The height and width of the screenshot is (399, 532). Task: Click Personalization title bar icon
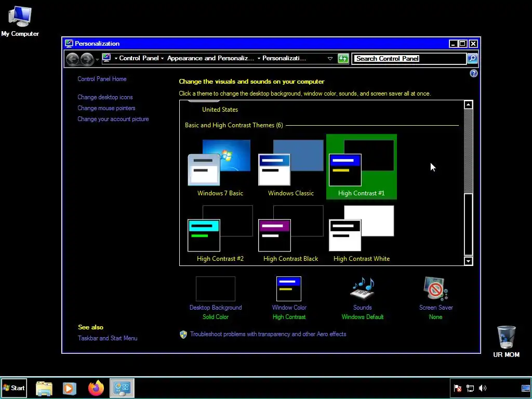[x=69, y=44]
